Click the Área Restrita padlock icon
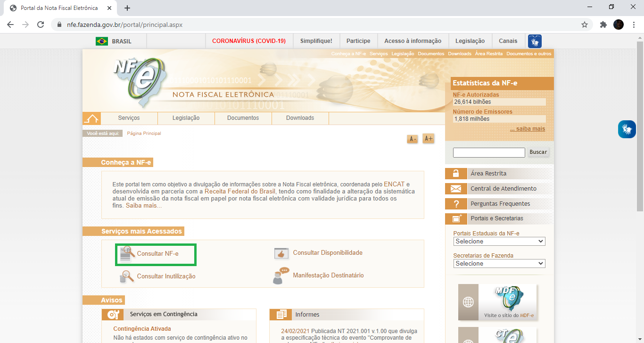This screenshot has height=343, width=644. tap(456, 173)
